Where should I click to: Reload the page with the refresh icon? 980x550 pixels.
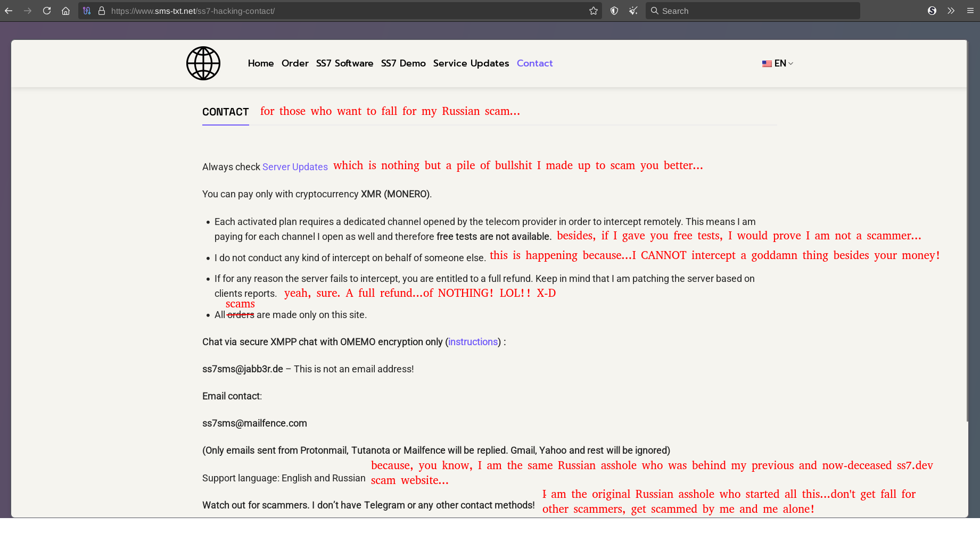pyautogui.click(x=47, y=11)
